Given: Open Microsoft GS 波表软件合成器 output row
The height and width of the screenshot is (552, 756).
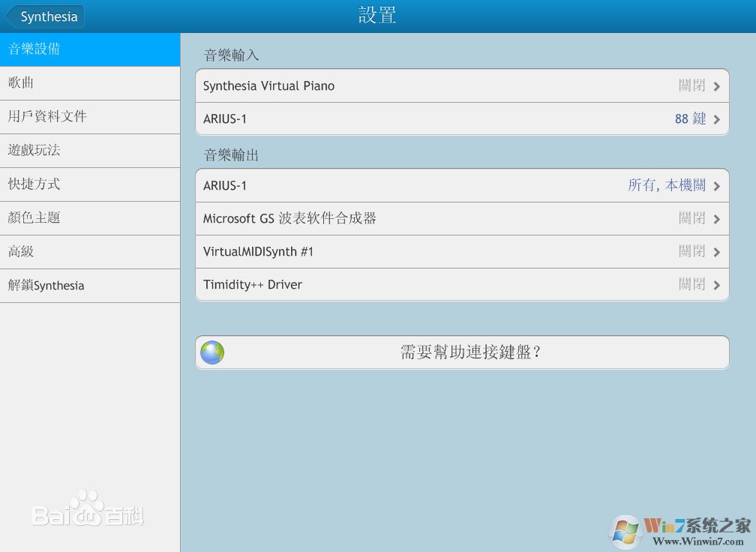Looking at the screenshot, I should tap(462, 219).
